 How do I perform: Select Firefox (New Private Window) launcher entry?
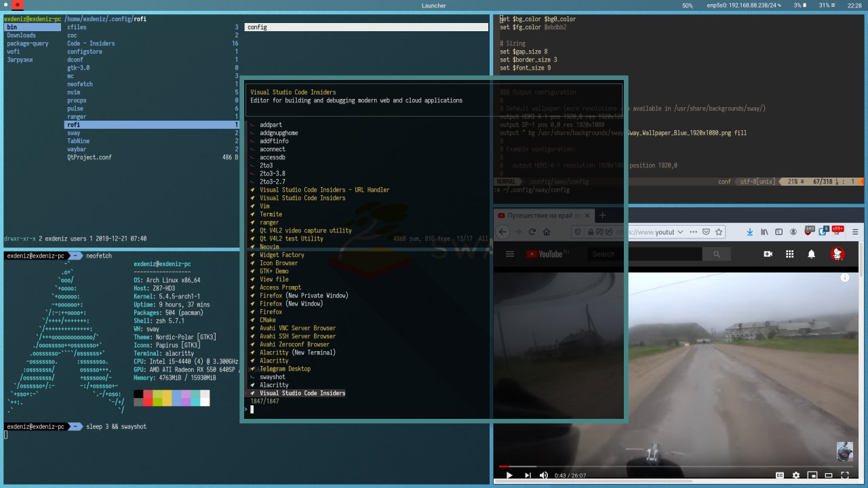point(304,296)
